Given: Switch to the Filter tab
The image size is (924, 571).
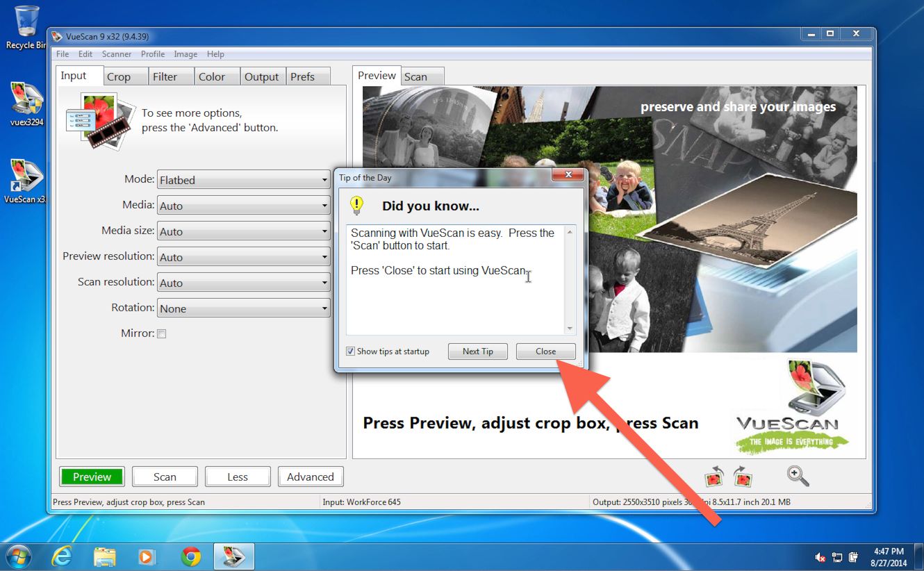Looking at the screenshot, I should coord(172,76).
